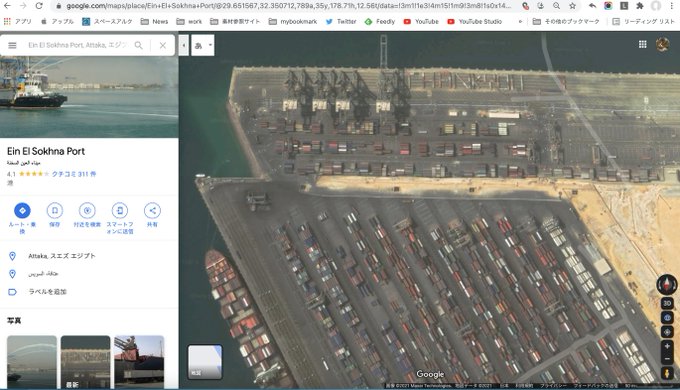The height and width of the screenshot is (390, 680).
Task: Search nearby Ein El Sokhna Port
Action: (x=87, y=211)
